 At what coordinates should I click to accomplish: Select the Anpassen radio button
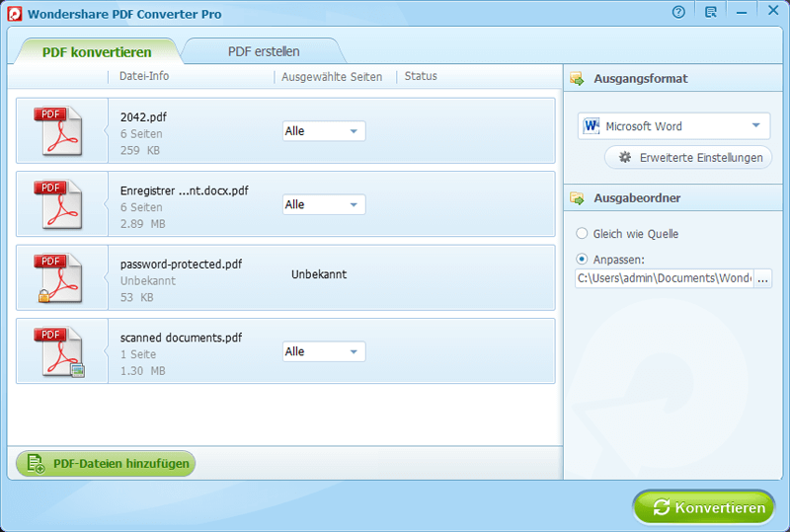(582, 259)
